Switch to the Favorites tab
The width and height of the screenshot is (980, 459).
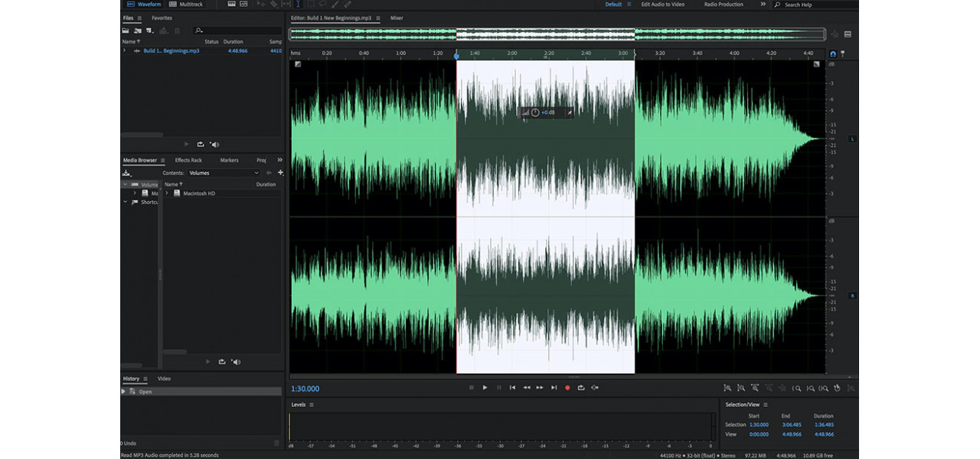click(162, 18)
